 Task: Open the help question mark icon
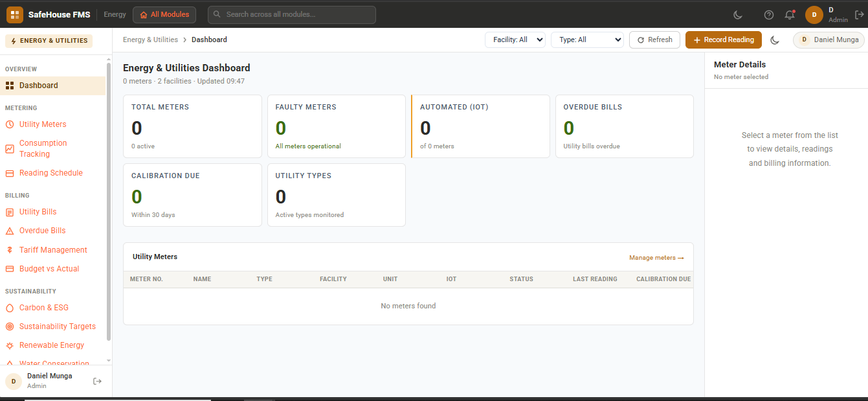click(769, 14)
